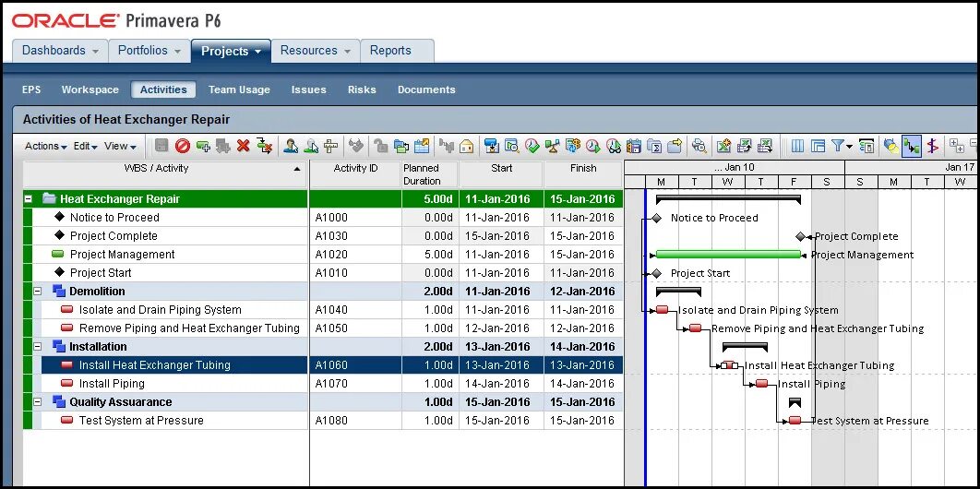Click the Schedule clock-with-play icon
Viewport: 980px width, 489px height.
tap(592, 146)
